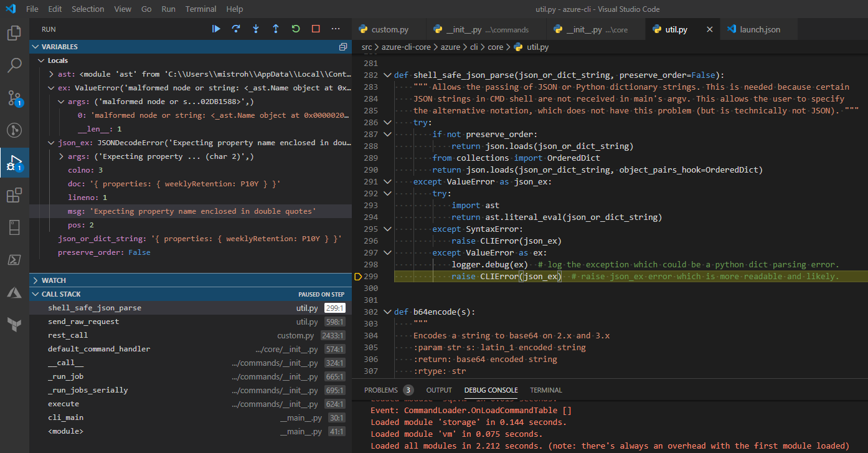Switch to the launch.json tab
This screenshot has height=453, width=868.
pos(759,29)
